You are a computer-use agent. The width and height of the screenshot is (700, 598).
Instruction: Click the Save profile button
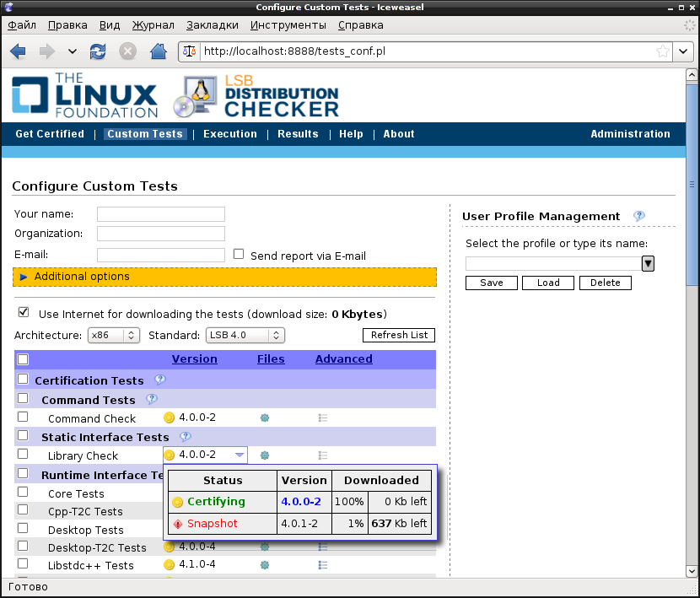[x=492, y=283]
